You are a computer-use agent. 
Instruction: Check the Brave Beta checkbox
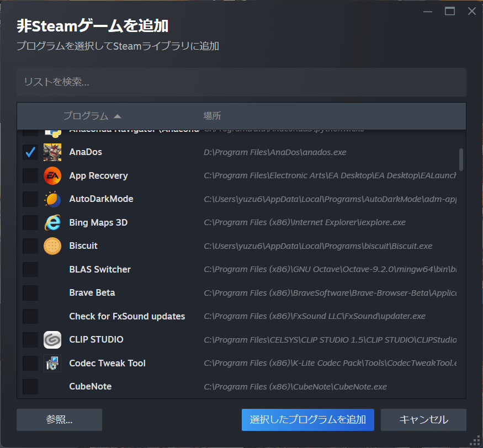(x=30, y=293)
